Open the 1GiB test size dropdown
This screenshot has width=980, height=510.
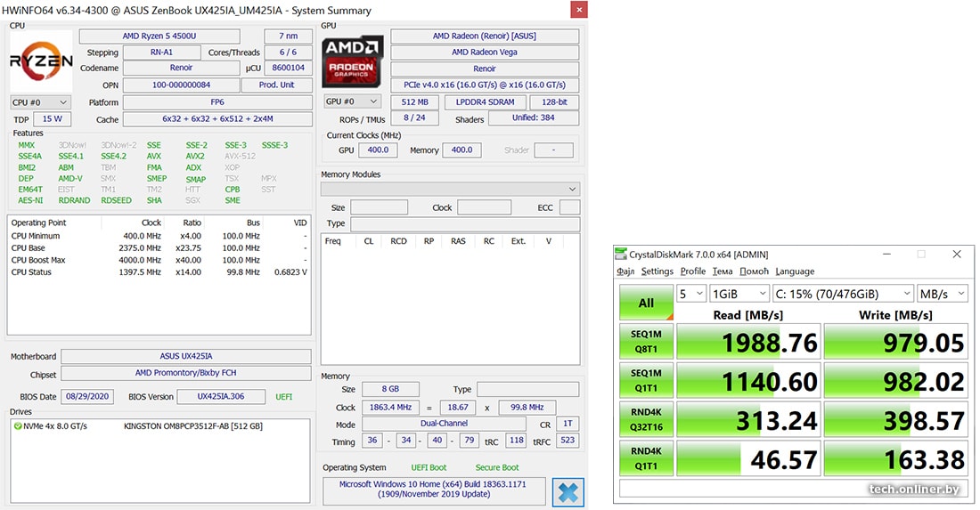[739, 294]
